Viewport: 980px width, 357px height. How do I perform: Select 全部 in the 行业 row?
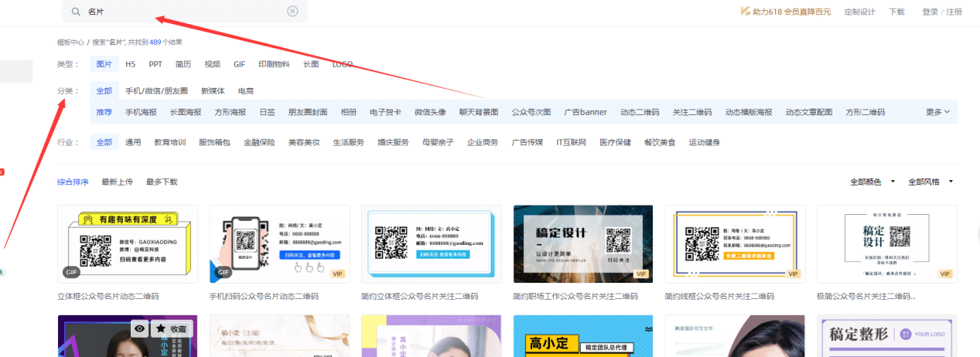tap(104, 142)
